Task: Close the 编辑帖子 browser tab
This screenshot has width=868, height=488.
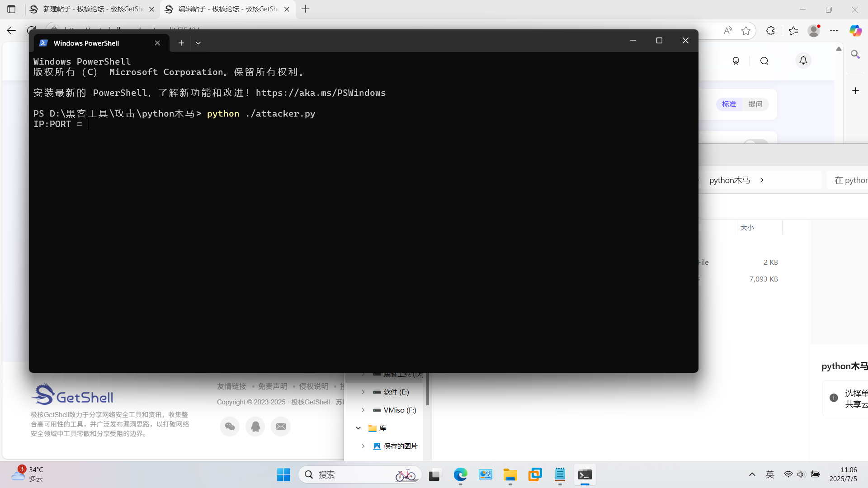Action: 287,9
